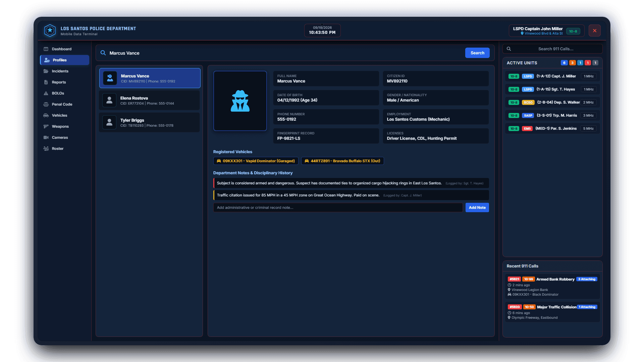Click the 911 search magnifier icon
This screenshot has width=644, height=362.
[509, 49]
